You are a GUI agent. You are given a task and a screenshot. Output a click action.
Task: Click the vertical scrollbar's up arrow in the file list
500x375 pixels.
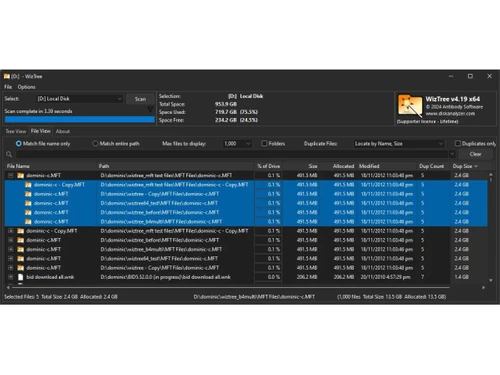click(x=490, y=174)
